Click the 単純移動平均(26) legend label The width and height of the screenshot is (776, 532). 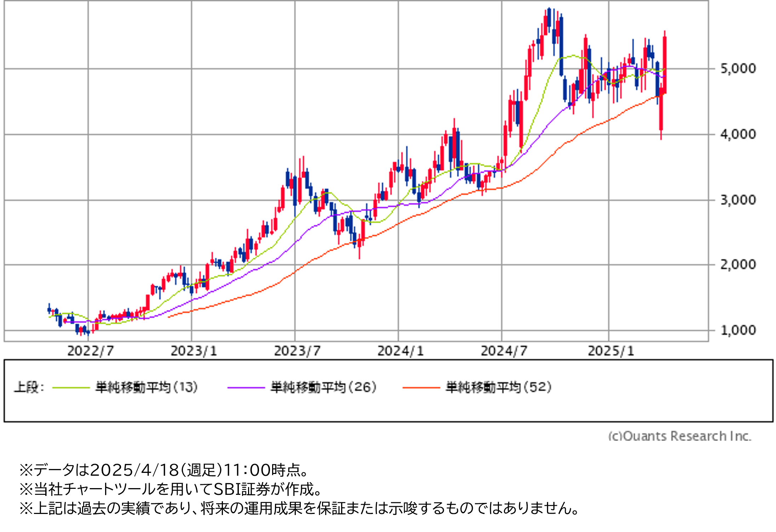[x=323, y=387]
